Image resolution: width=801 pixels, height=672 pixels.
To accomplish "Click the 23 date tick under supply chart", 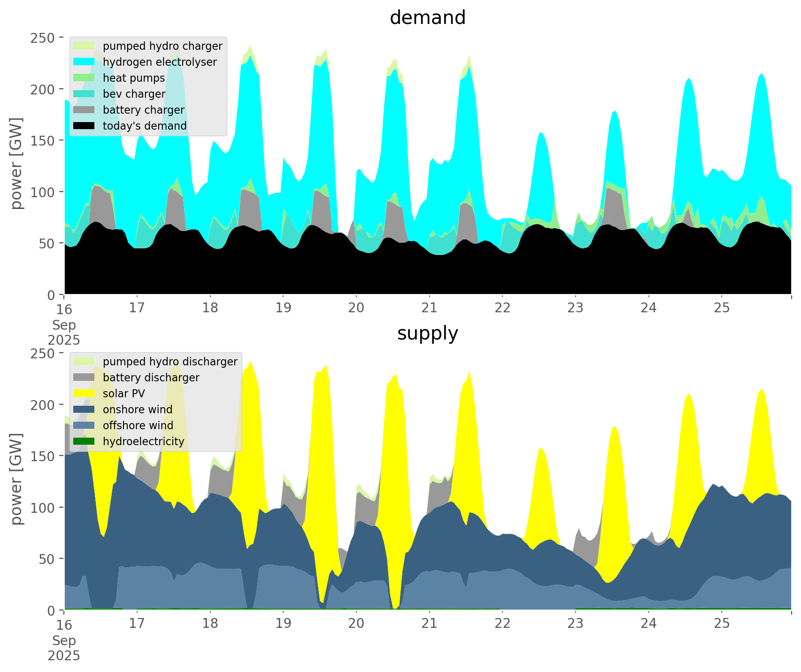I will click(575, 624).
